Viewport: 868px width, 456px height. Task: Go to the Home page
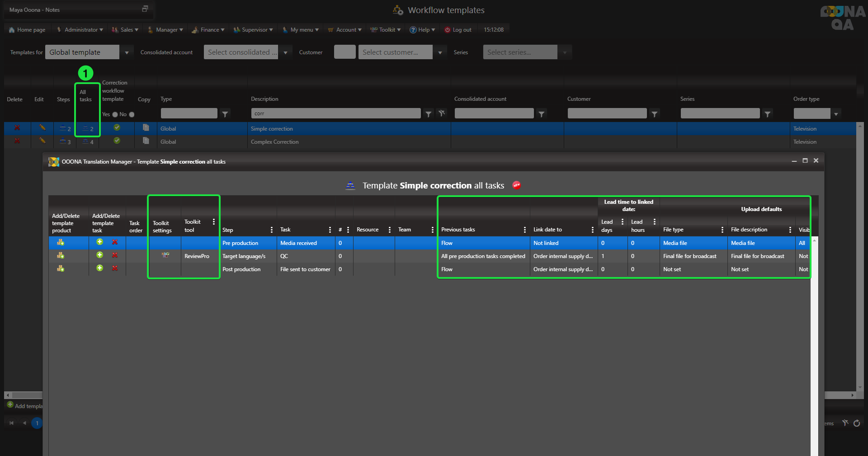tap(27, 30)
